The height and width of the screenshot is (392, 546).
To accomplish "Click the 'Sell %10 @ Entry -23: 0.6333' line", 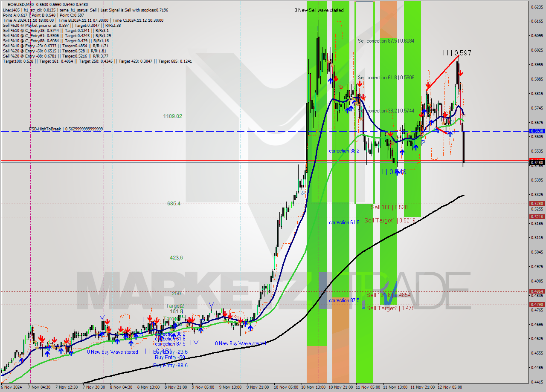I will 55,46.
